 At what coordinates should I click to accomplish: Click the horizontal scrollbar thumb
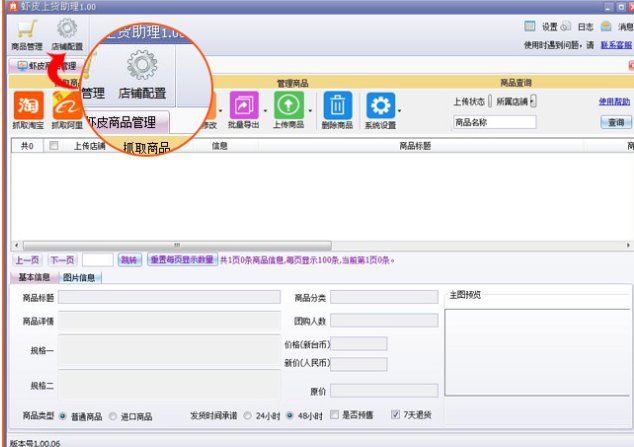coord(177,245)
